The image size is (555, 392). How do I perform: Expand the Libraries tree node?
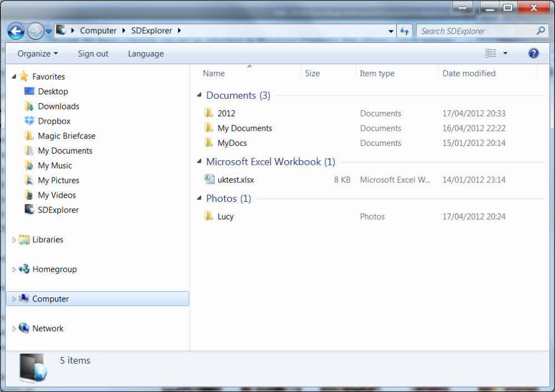[x=14, y=240]
